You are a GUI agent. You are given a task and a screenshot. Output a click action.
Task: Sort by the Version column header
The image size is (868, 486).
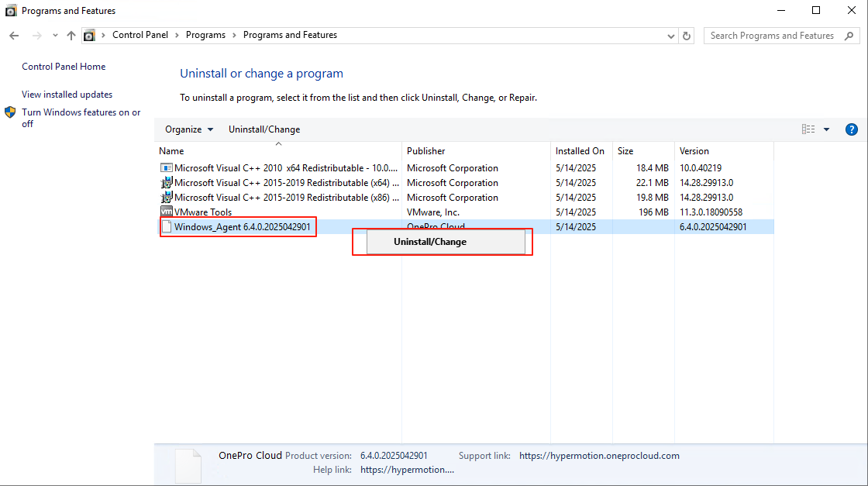tap(724, 150)
